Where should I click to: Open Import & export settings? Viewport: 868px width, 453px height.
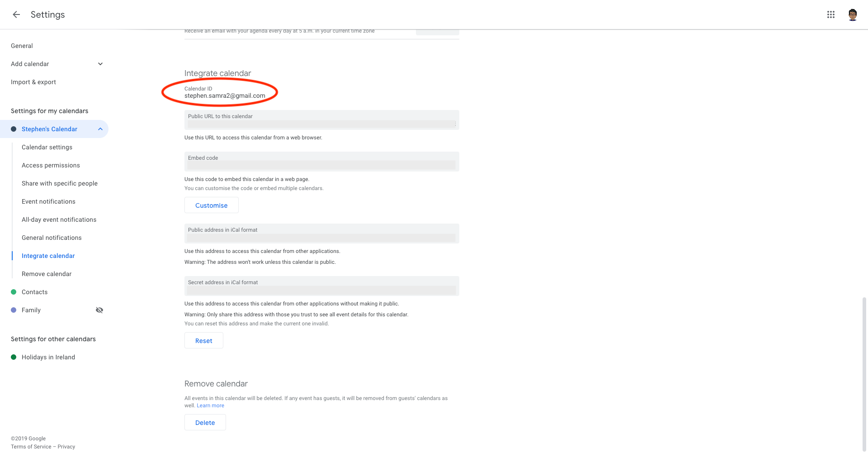[x=33, y=82]
